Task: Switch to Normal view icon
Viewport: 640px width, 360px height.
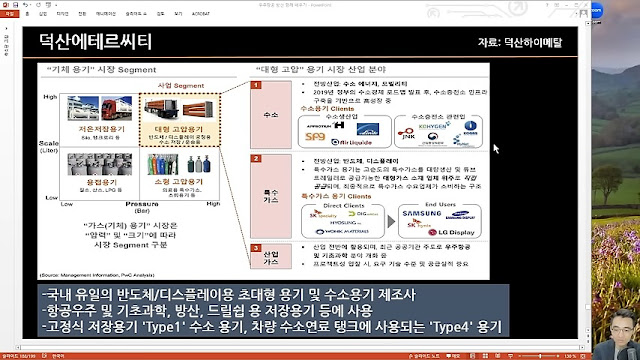Action: (472, 356)
